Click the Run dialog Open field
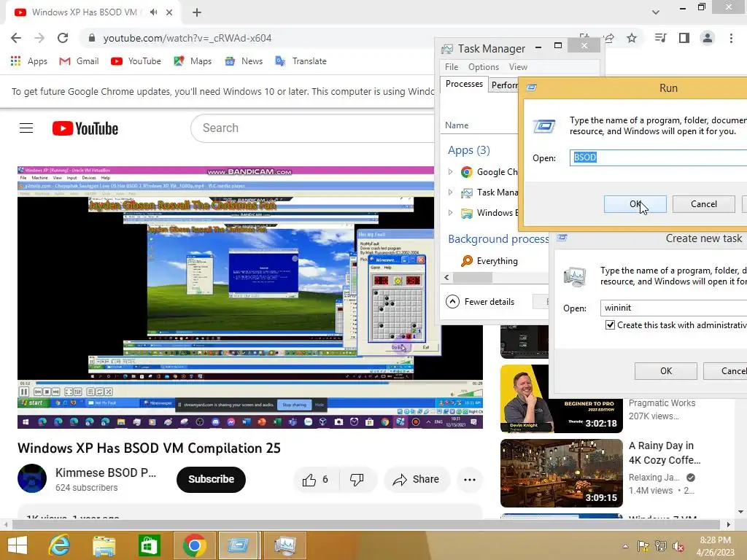Image resolution: width=747 pixels, height=560 pixels. click(x=659, y=157)
